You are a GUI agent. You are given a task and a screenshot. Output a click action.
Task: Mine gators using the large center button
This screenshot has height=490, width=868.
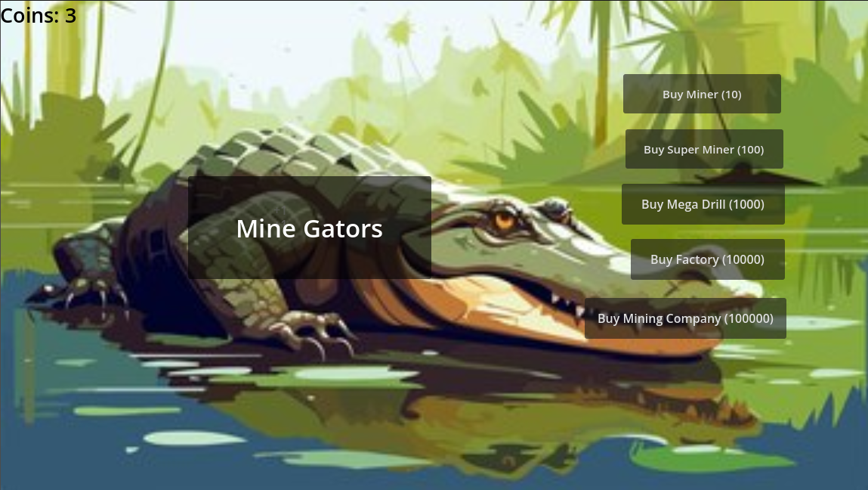click(310, 228)
